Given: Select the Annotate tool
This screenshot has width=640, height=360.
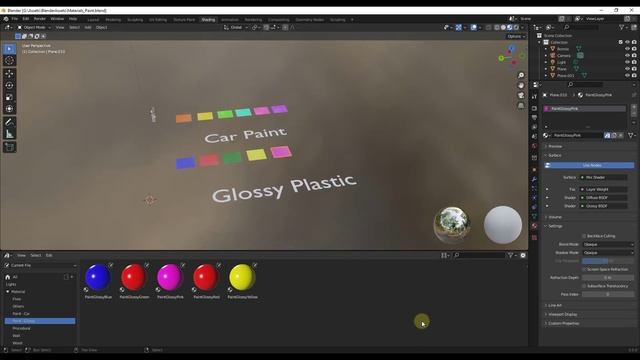Looking at the screenshot, I should click(x=9, y=122).
